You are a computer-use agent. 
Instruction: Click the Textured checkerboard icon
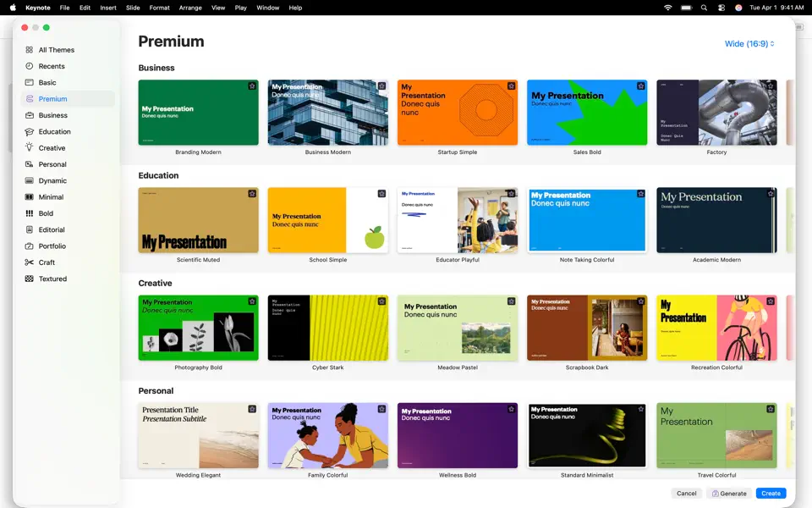click(30, 279)
